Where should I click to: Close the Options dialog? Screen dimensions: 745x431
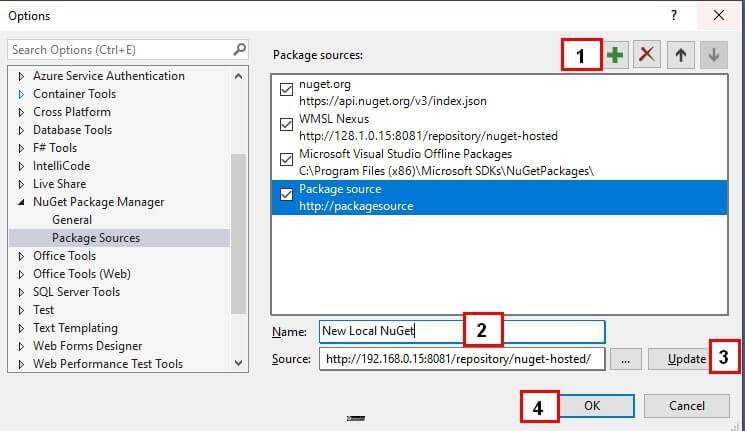719,15
